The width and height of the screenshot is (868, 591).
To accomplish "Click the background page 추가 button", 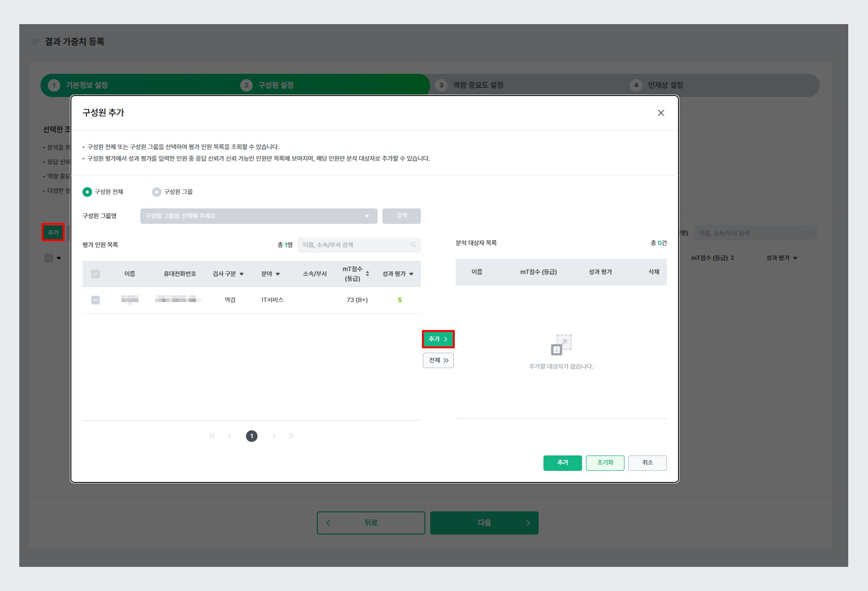I will pos(53,233).
